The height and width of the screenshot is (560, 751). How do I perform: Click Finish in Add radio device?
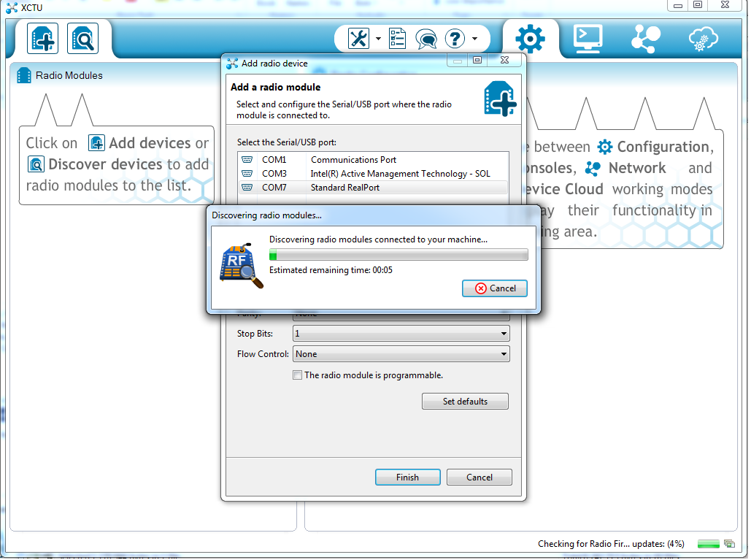(407, 477)
